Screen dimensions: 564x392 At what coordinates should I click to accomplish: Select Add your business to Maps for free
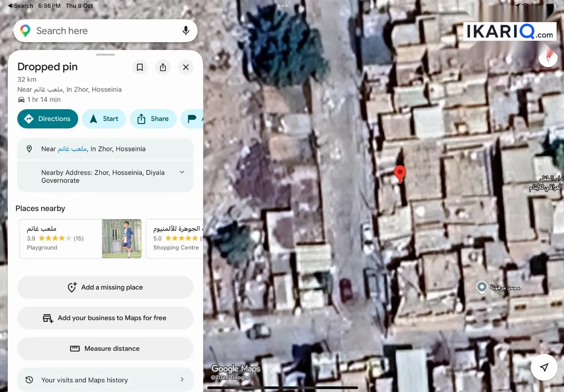[x=105, y=318]
